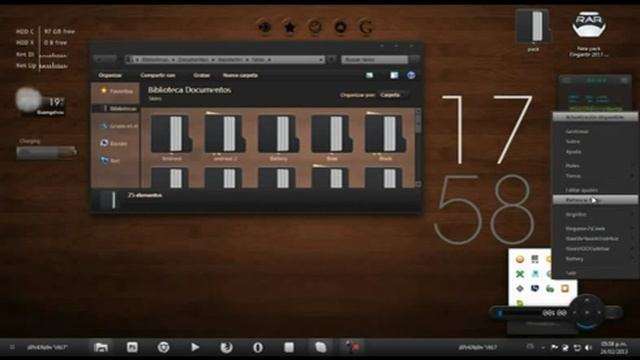
Task: Open the Battery folder in Explorer
Action: (x=279, y=137)
